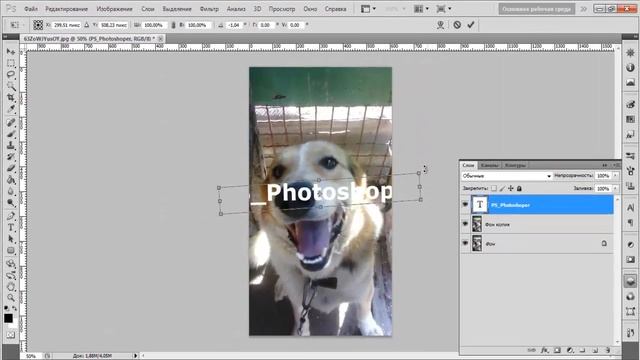Toggle maintain aspect ratio chain link
The width and height of the screenshot is (640, 360).
coord(173,25)
